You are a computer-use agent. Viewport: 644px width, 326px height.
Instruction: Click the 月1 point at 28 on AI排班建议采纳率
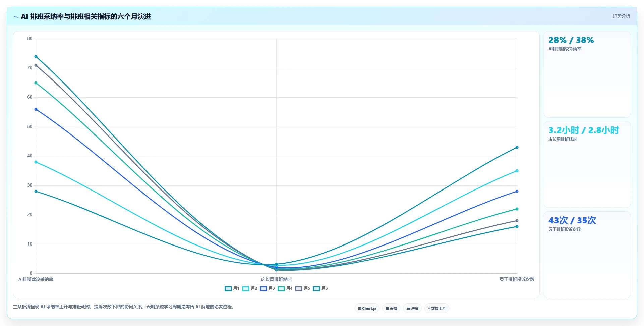pos(36,192)
